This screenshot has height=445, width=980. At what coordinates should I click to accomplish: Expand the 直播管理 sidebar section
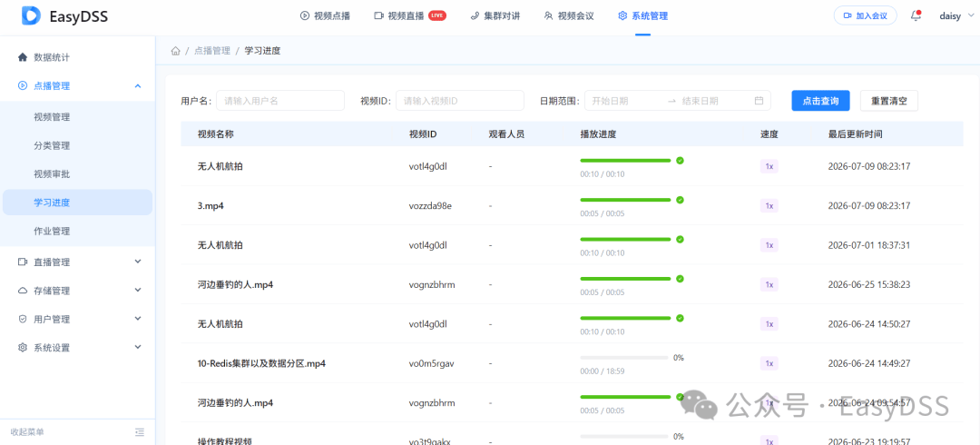[138, 262]
